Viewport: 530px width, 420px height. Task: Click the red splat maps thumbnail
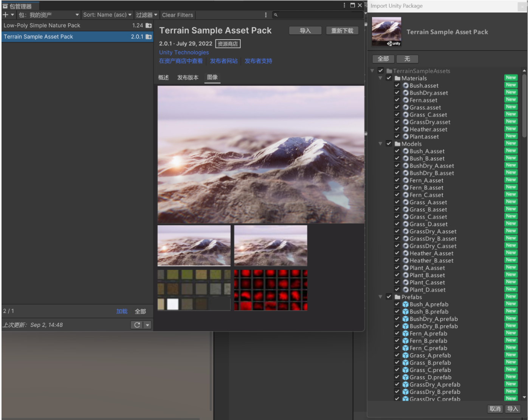point(271,290)
